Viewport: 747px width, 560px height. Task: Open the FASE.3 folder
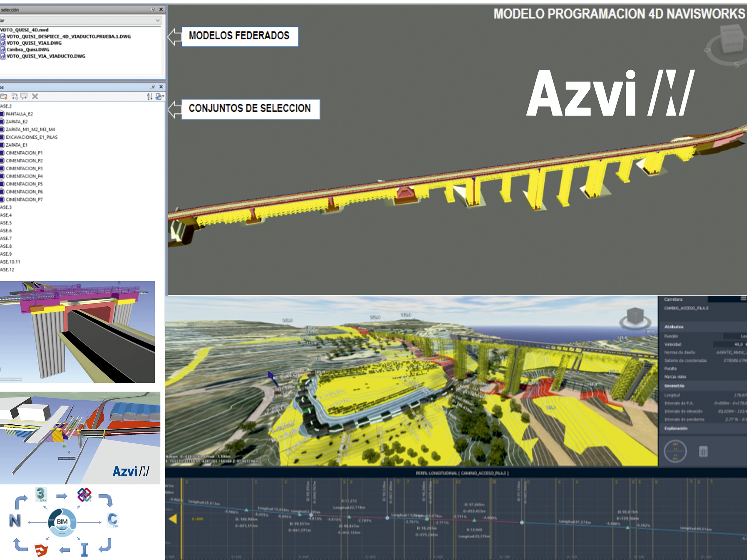point(6,207)
